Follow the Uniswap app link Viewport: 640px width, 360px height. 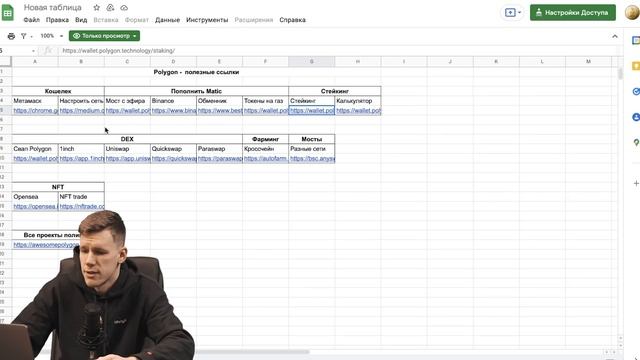(x=127, y=158)
